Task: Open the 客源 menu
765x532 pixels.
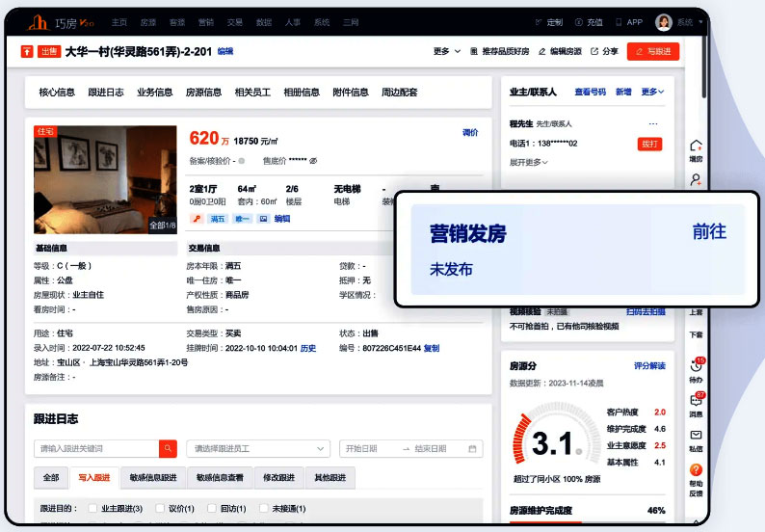Action: click(x=177, y=22)
